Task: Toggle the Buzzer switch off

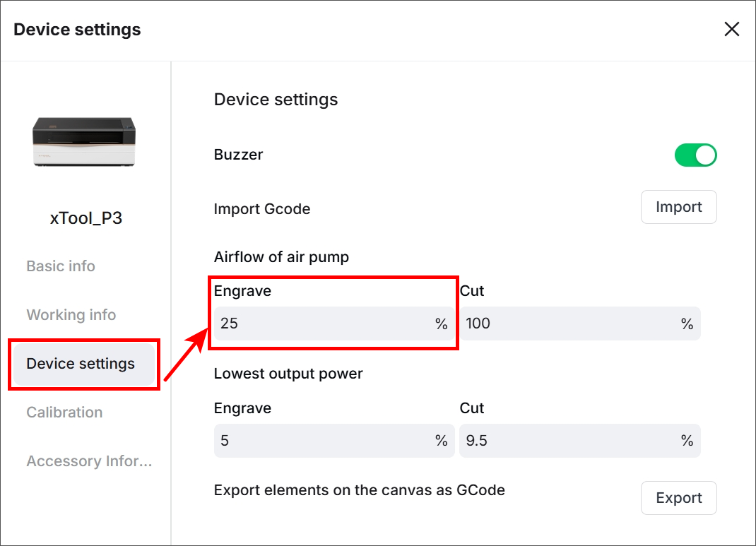Action: coord(696,155)
